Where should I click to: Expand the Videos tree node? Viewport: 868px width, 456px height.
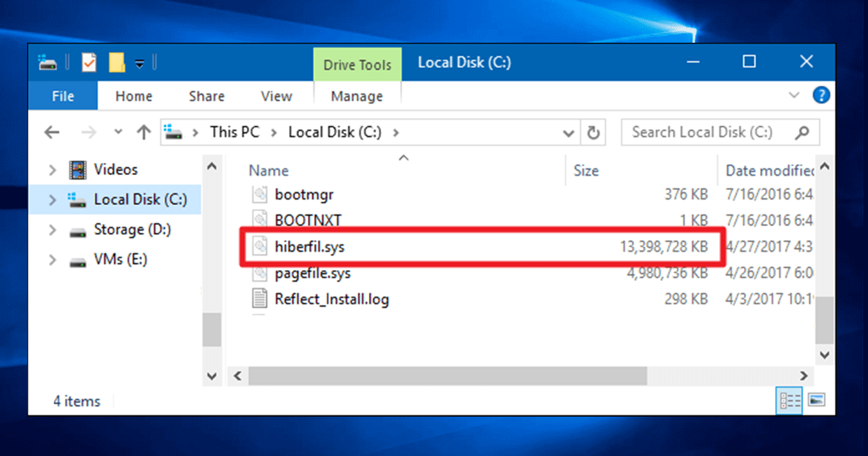point(52,170)
